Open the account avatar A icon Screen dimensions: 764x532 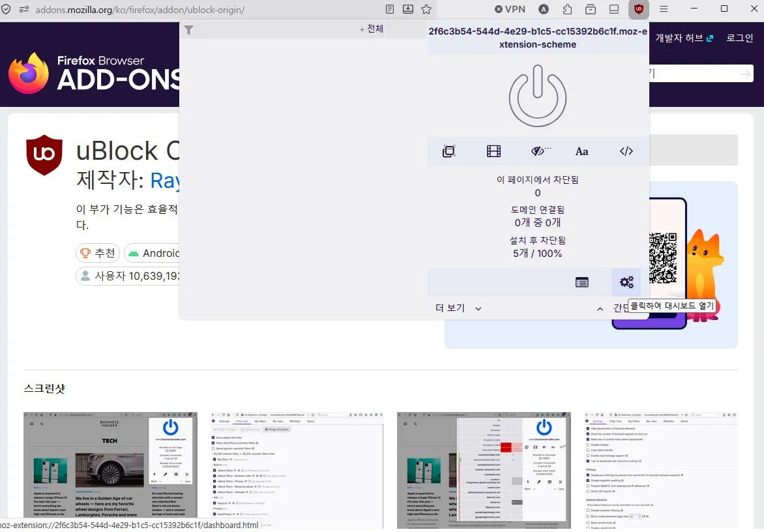tap(544, 8)
